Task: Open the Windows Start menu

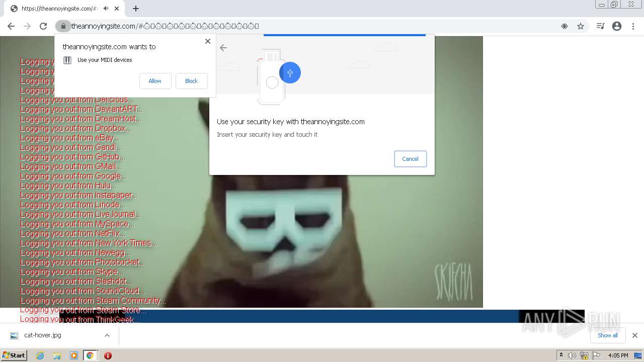Action: pyautogui.click(x=14, y=355)
